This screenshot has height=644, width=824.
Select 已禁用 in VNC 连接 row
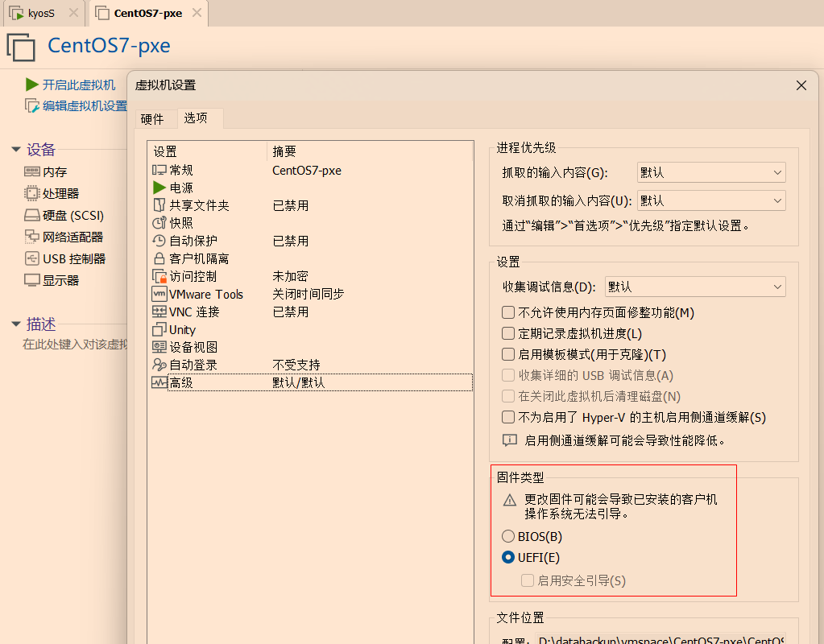[x=291, y=312]
